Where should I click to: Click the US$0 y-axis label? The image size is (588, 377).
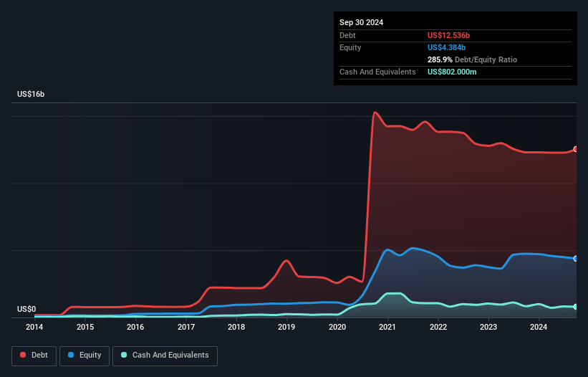click(26, 309)
